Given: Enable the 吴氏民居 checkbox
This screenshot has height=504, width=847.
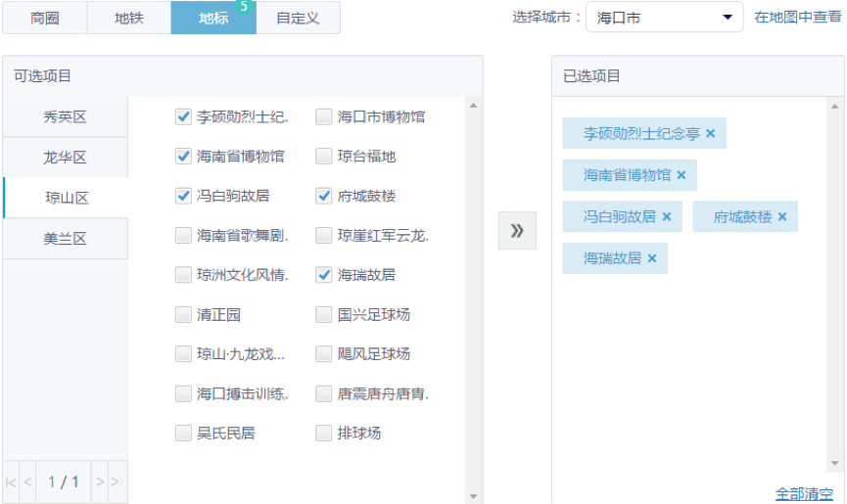Looking at the screenshot, I should [x=183, y=433].
